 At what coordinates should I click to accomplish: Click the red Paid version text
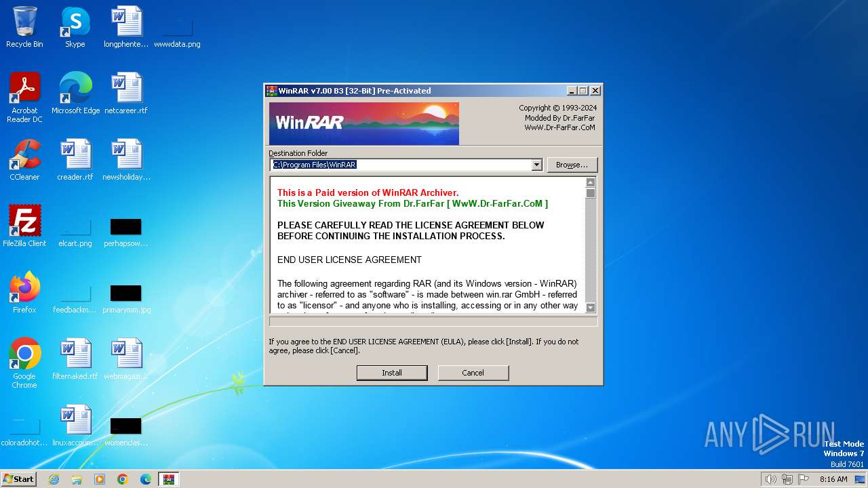[x=368, y=192]
